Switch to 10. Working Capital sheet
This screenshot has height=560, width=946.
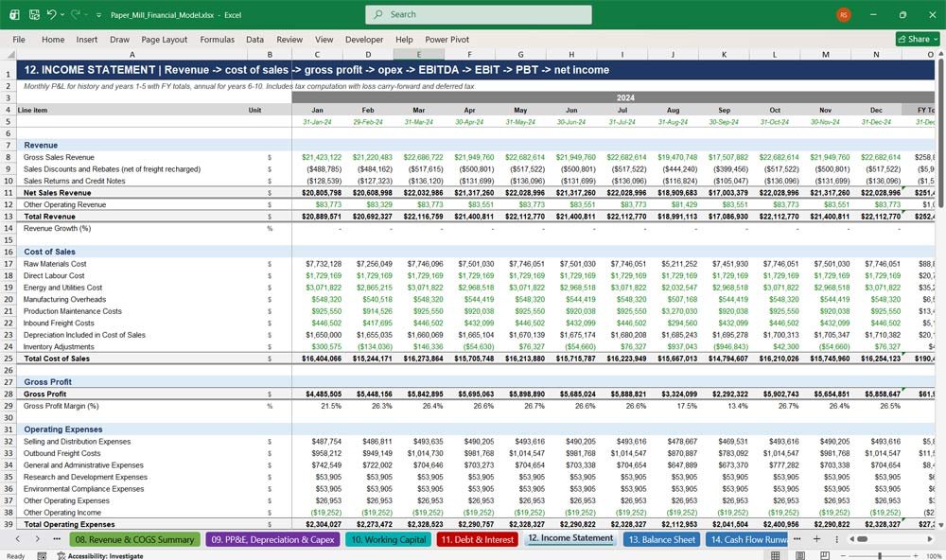[x=388, y=539]
